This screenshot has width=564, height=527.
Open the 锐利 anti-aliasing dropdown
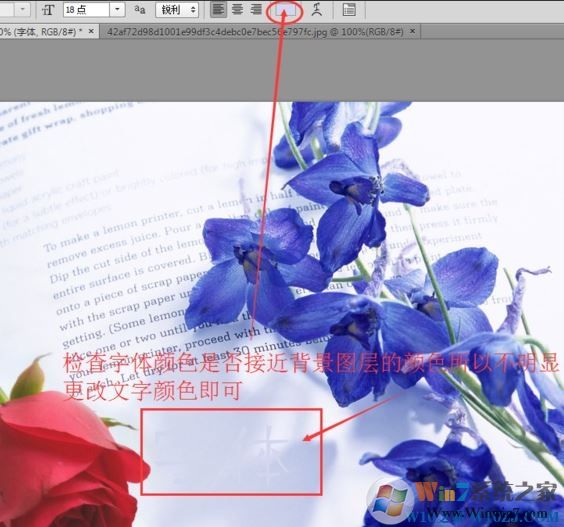[177, 10]
